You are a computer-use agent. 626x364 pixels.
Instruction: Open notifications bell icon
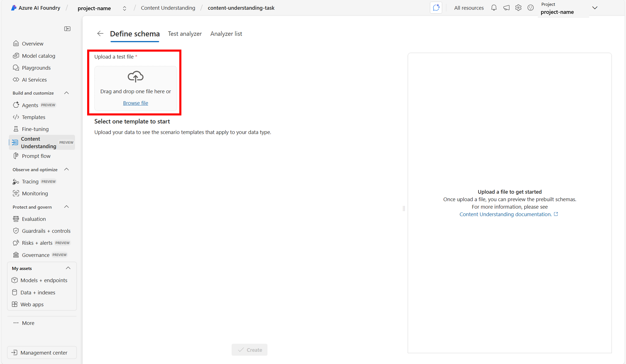tap(494, 8)
